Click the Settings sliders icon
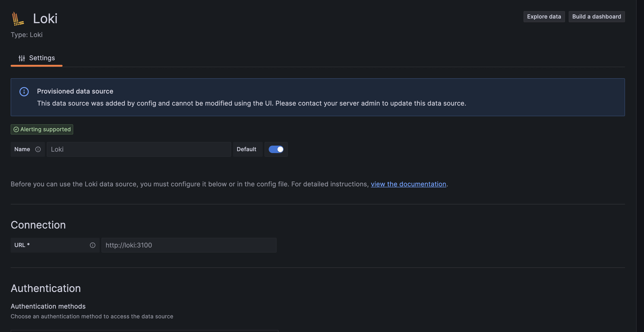 pos(22,58)
